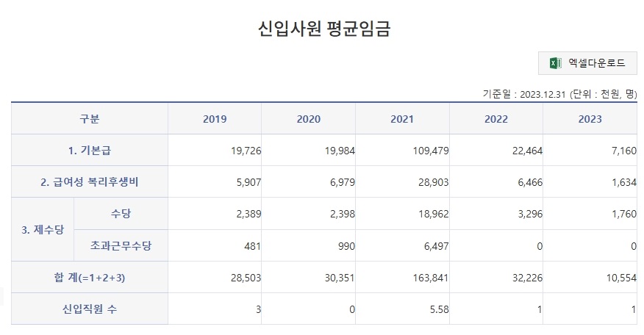Select cell value 28,903

pyautogui.click(x=433, y=182)
